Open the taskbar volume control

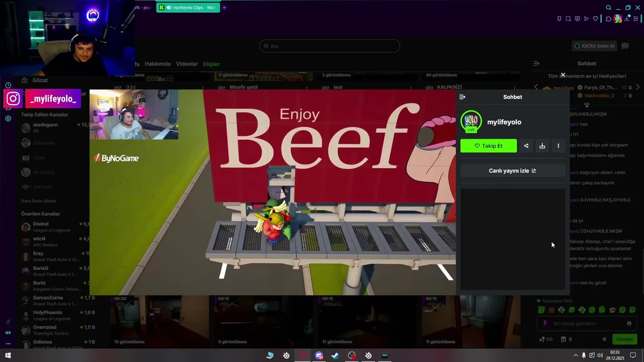600,355
